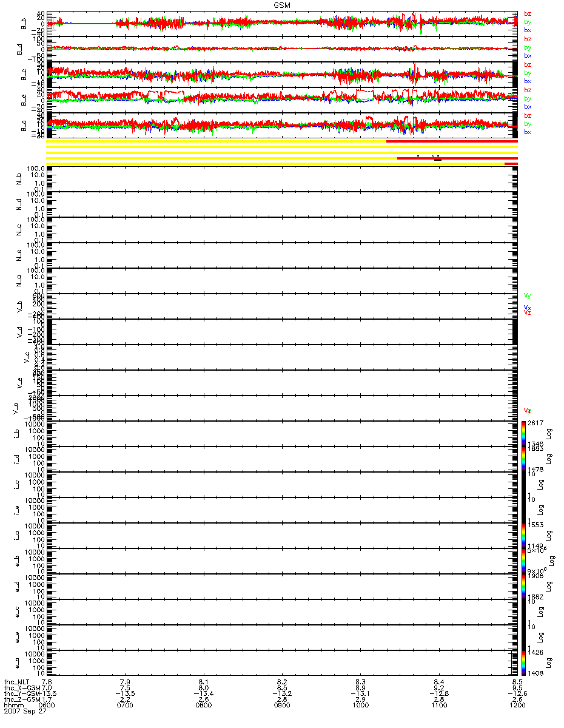Image resolution: width=564 pixels, height=728 pixels.
Task: Click the 0700 time tick label
Action: pos(125,706)
